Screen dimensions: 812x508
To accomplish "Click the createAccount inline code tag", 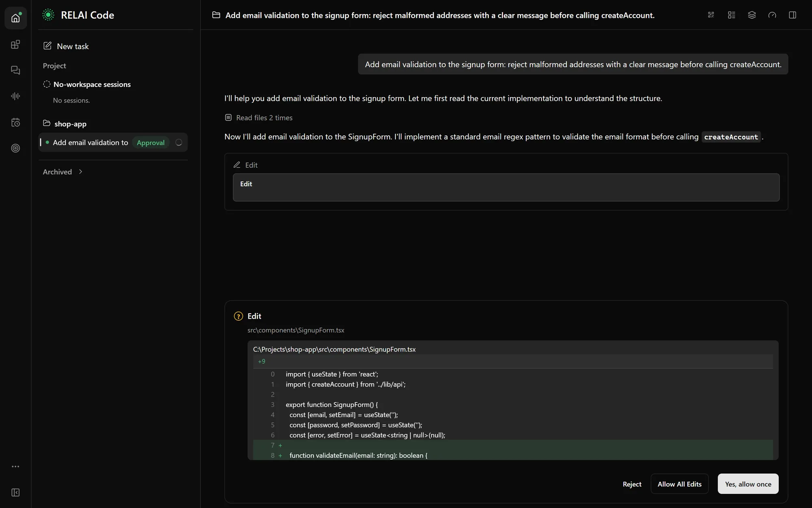I will point(731,137).
